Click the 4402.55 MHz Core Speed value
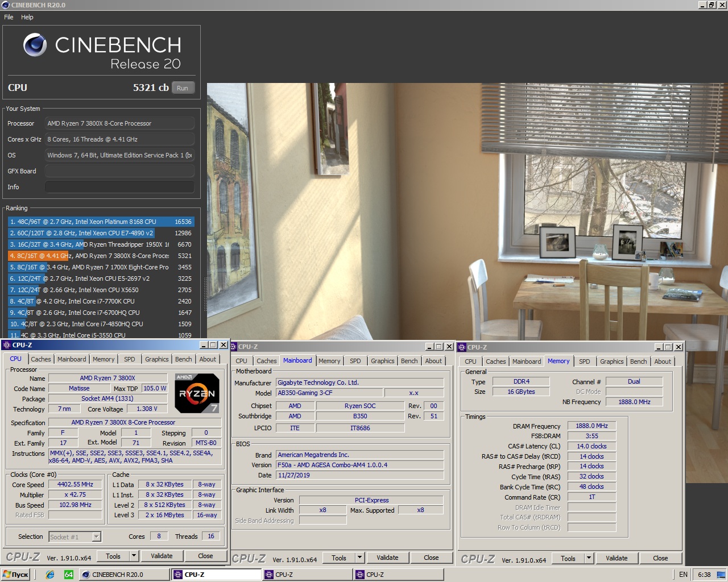This screenshot has width=728, height=582. pyautogui.click(x=75, y=485)
